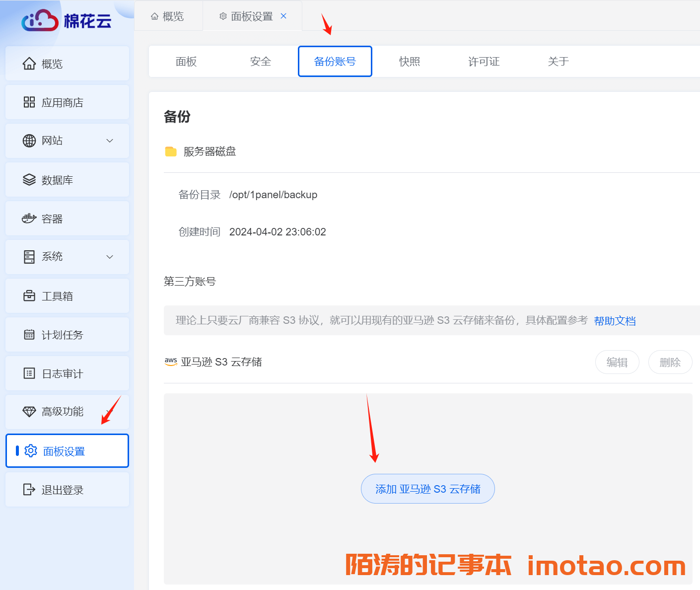Image resolution: width=700 pixels, height=590 pixels.
Task: Click the logout icon for 退出登录
Action: pyautogui.click(x=29, y=490)
